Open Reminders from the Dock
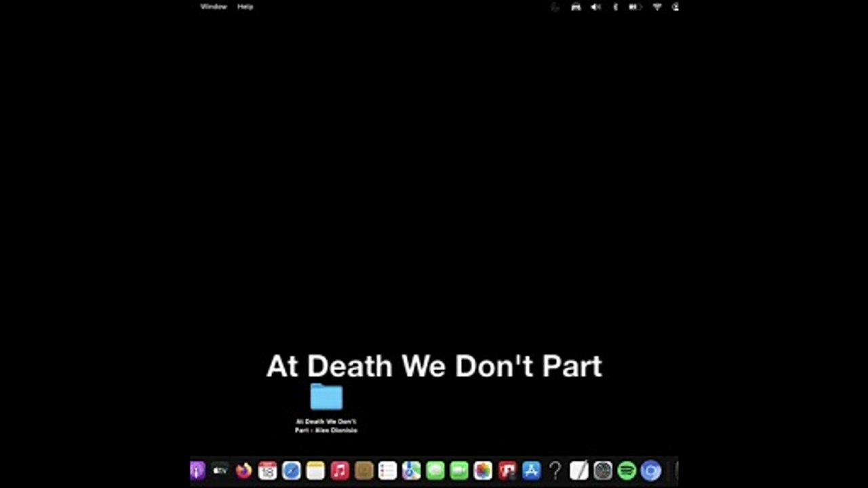Screen dimensions: 868x488 pos(387,470)
